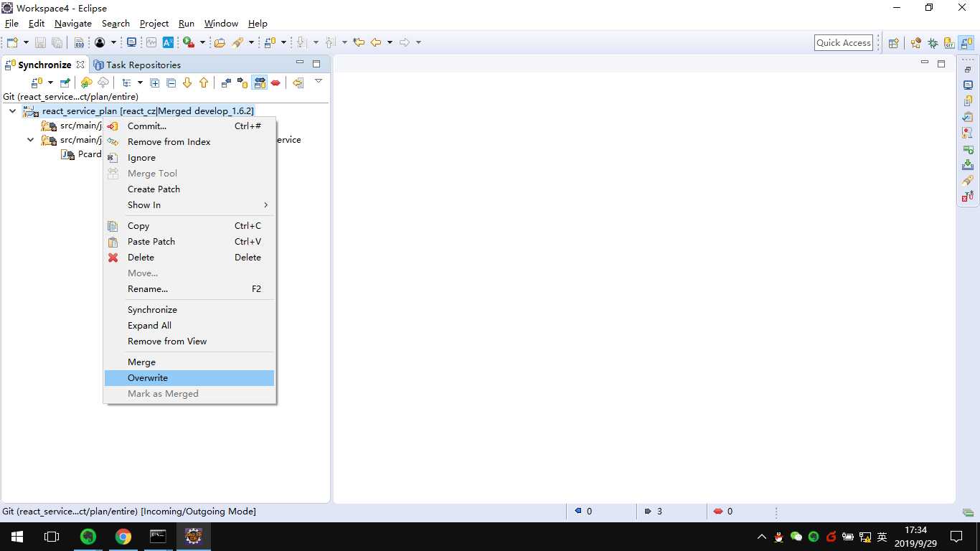Image resolution: width=980 pixels, height=551 pixels.
Task: Switch to the Debug perspective bug icon
Action: coord(933,42)
